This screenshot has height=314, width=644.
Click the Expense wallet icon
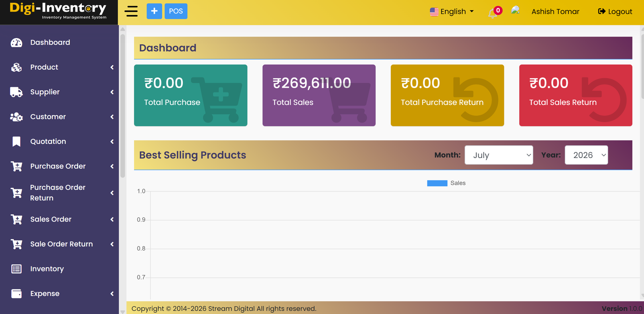click(x=17, y=294)
